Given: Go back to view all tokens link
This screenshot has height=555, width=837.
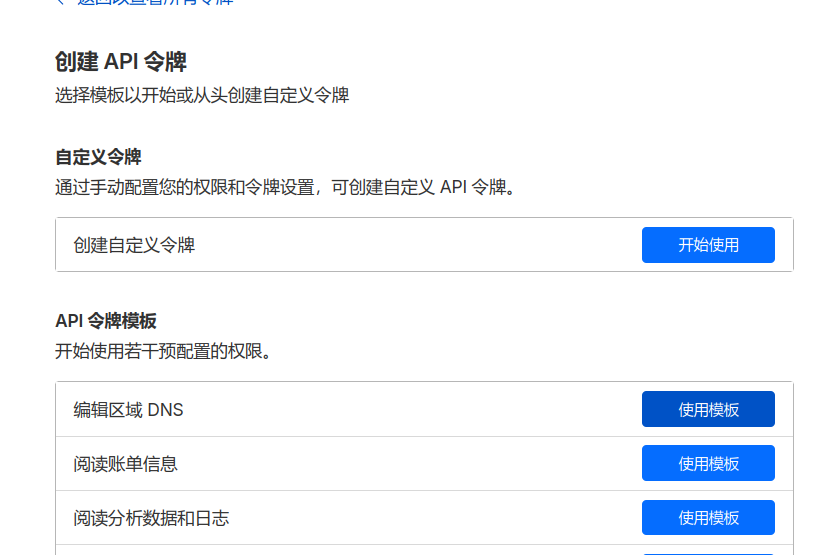Looking at the screenshot, I should [x=155, y=2].
